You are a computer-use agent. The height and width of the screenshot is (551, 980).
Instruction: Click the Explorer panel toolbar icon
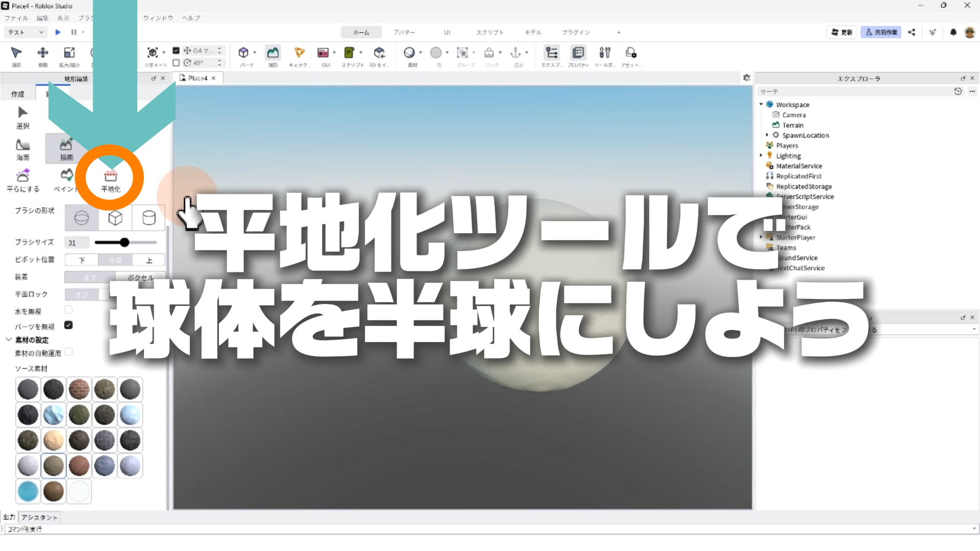pos(552,55)
